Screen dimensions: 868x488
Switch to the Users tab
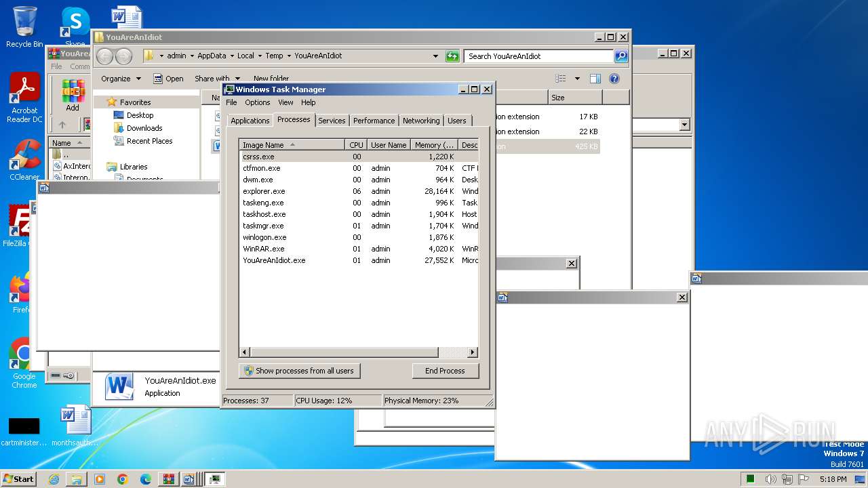coord(457,121)
